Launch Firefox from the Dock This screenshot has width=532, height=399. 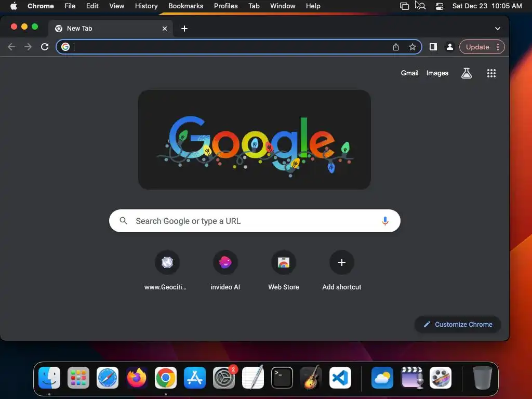[x=137, y=378]
